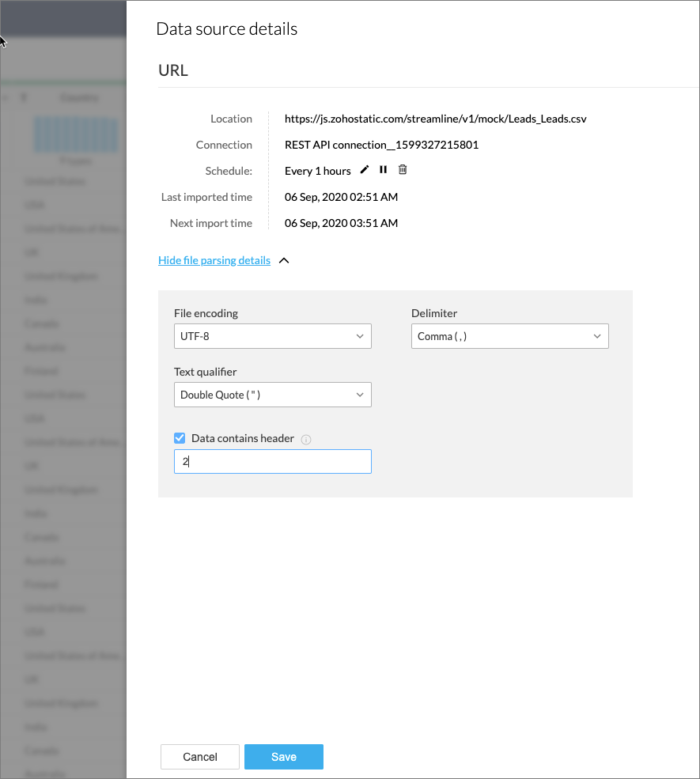
Task: Save the data source details
Action: (x=284, y=757)
